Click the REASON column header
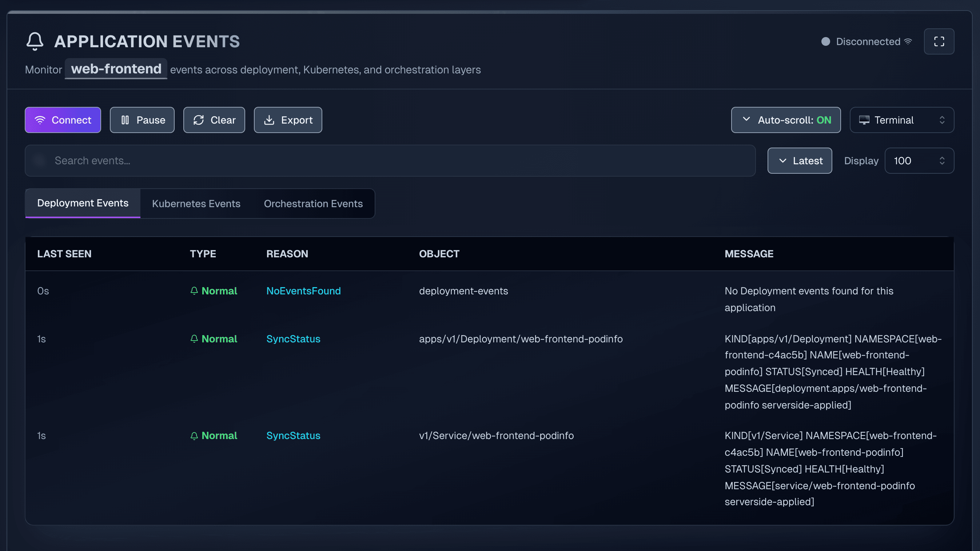The image size is (980, 551). (x=287, y=254)
